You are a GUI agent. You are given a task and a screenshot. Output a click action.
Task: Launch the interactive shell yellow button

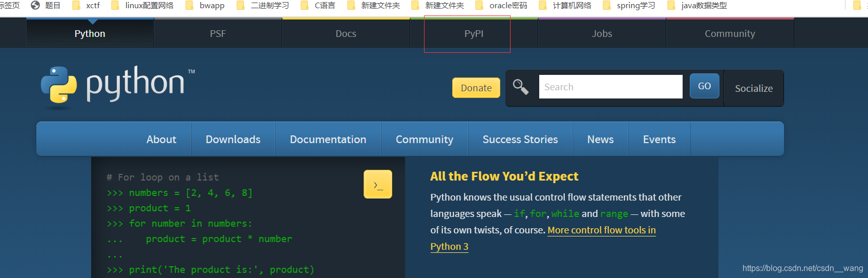[x=378, y=184]
